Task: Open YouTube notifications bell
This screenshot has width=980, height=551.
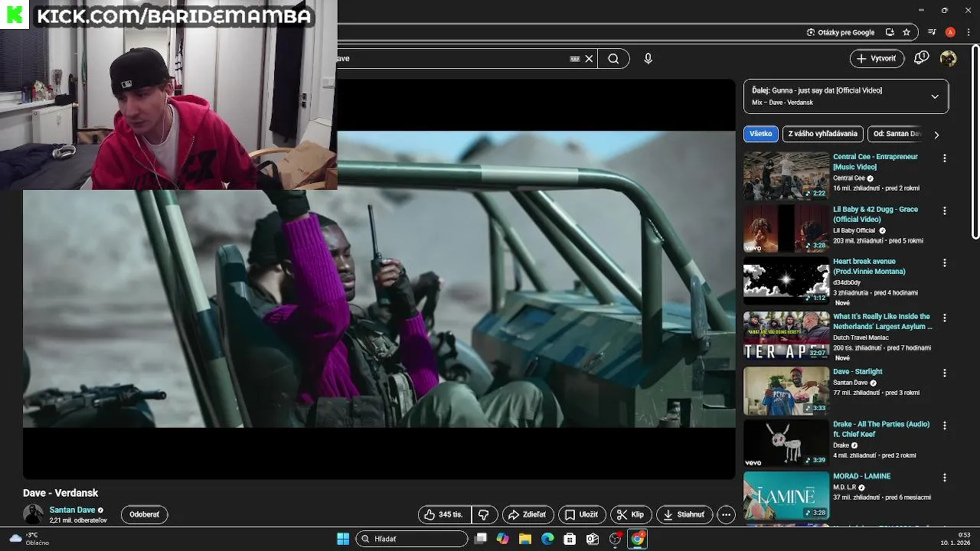Action: [x=922, y=58]
